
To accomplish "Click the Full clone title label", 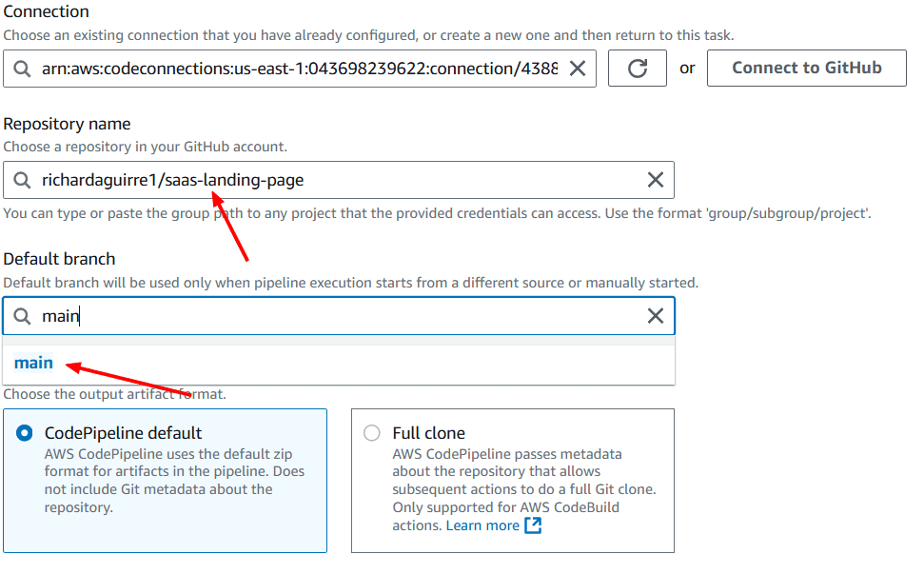I will (x=428, y=433).
